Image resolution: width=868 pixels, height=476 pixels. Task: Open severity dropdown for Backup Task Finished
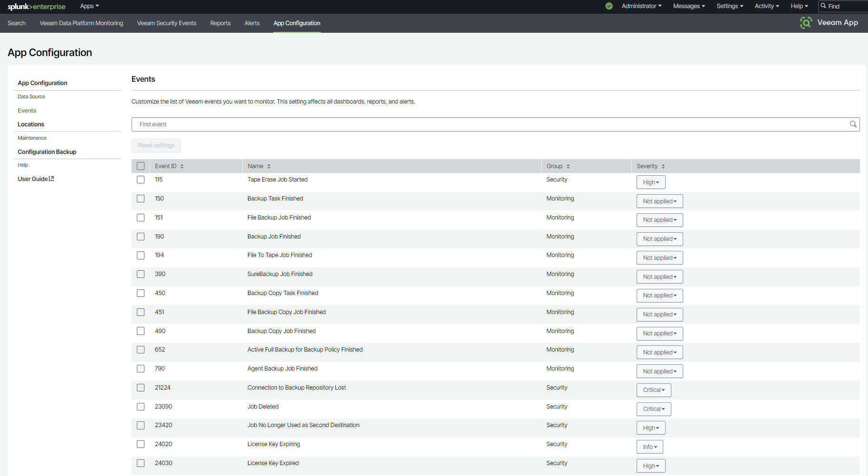(x=659, y=201)
